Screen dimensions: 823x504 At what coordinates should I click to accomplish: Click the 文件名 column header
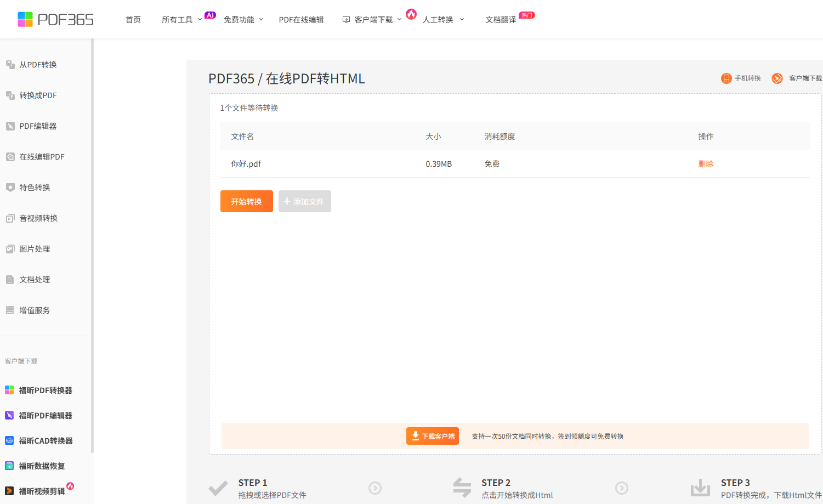point(242,137)
